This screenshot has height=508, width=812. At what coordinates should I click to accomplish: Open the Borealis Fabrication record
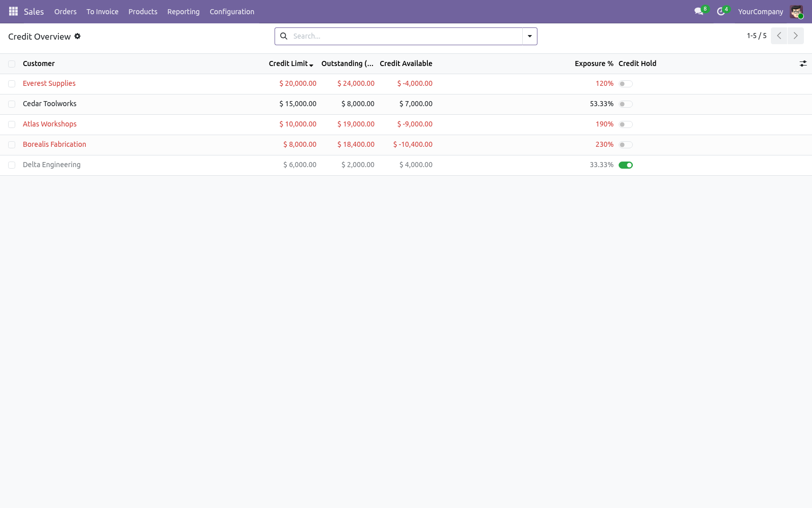[54, 144]
